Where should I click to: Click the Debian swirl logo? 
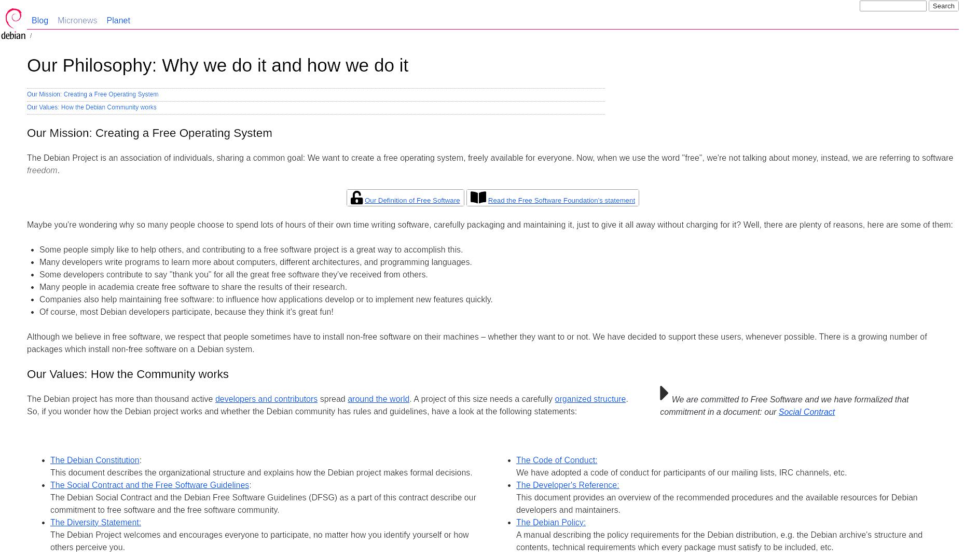tap(13, 24)
